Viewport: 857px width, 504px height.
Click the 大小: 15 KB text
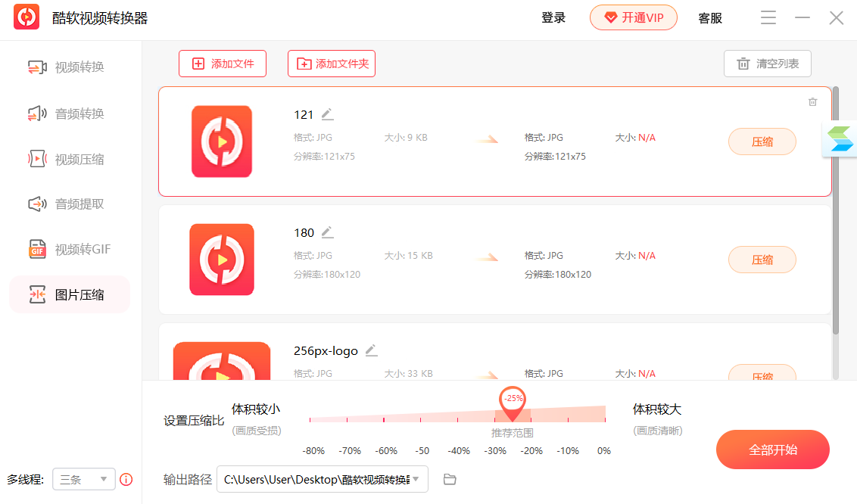pos(408,256)
